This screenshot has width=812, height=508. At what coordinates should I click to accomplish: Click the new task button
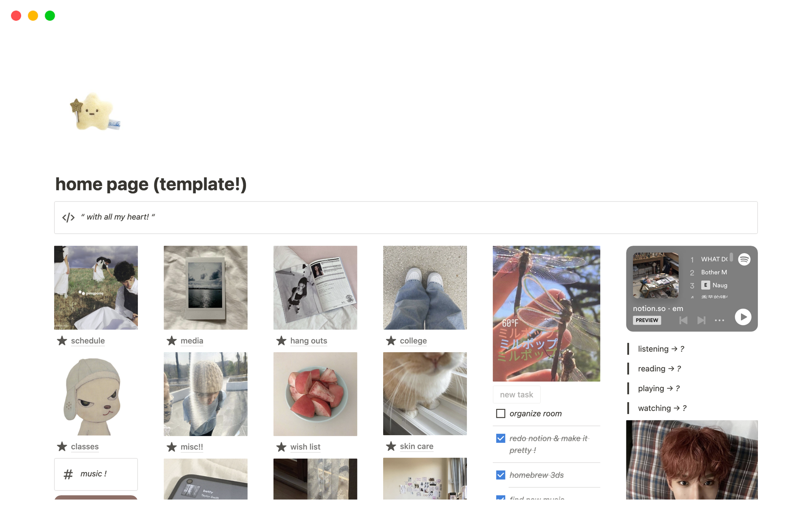point(516,395)
